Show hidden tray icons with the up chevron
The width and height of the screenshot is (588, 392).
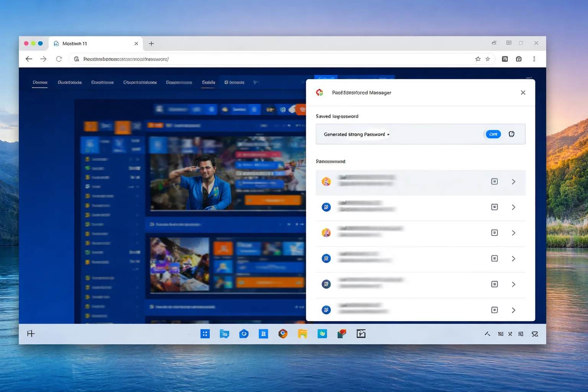487,334
